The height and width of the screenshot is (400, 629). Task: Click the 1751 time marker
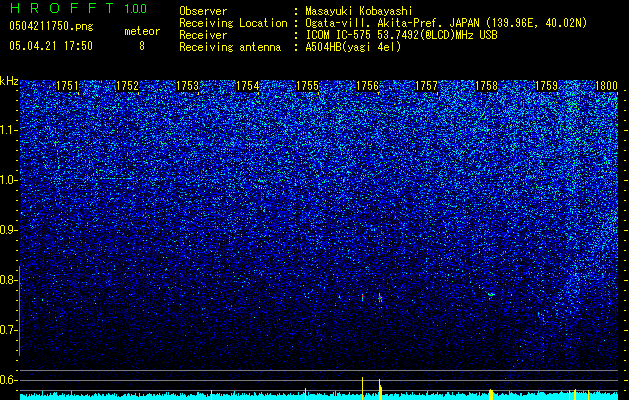[x=67, y=86]
